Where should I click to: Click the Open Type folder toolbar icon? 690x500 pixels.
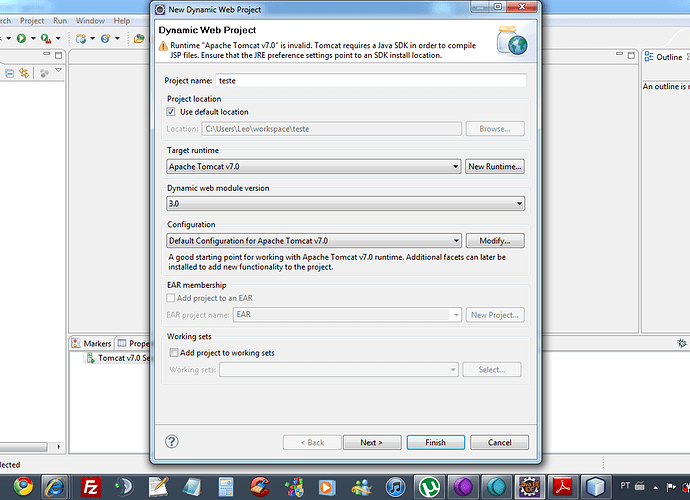point(139,38)
